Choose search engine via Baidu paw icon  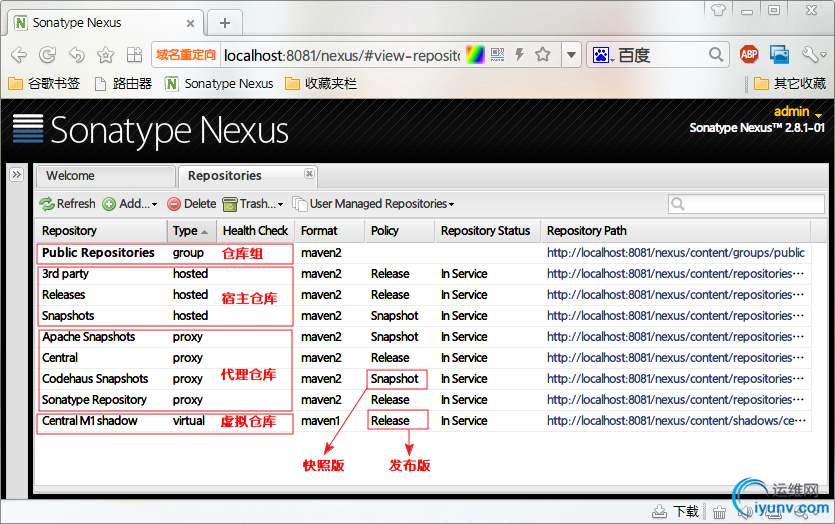coord(602,55)
